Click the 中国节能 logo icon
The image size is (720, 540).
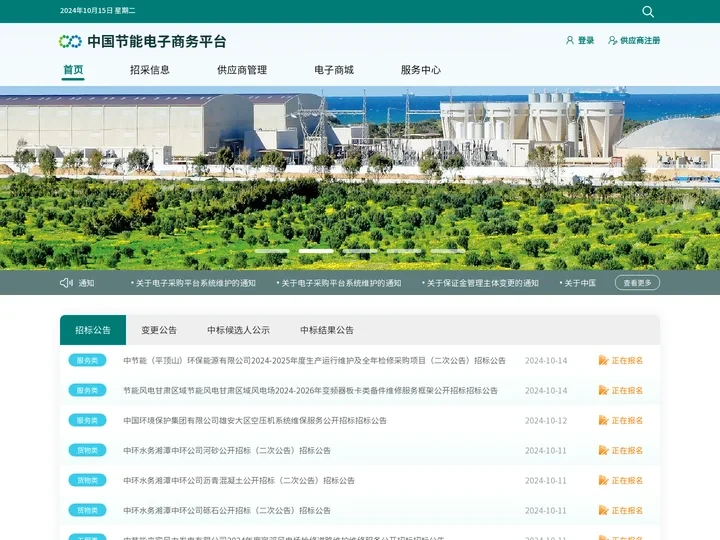pos(70,41)
